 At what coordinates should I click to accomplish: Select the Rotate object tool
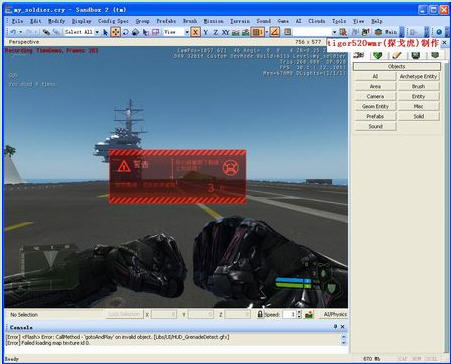tap(125, 32)
